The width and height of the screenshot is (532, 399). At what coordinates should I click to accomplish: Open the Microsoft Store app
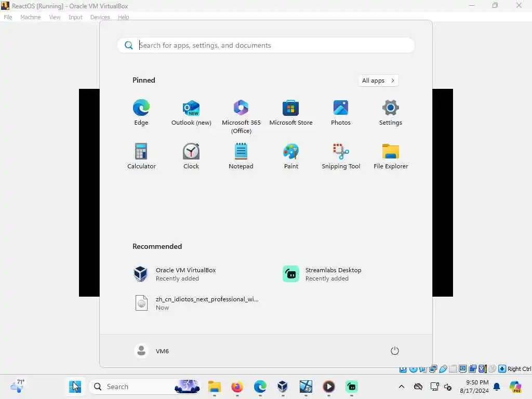pyautogui.click(x=291, y=113)
